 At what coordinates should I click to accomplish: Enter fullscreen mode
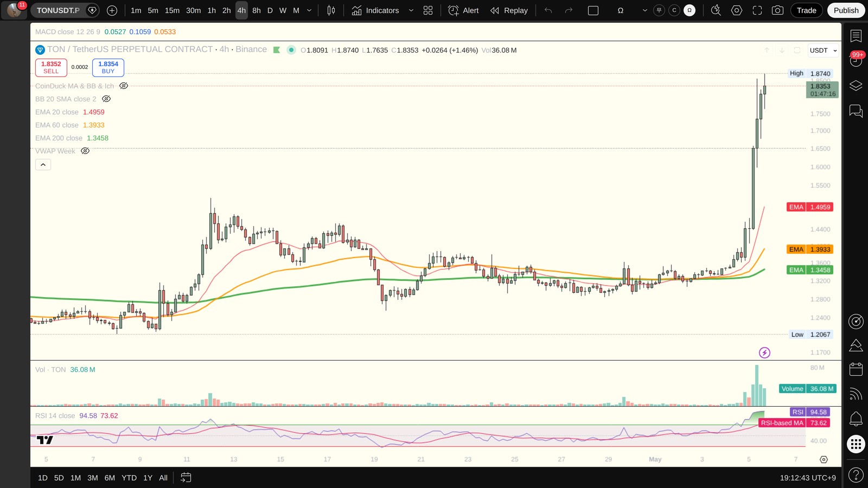click(x=757, y=10)
